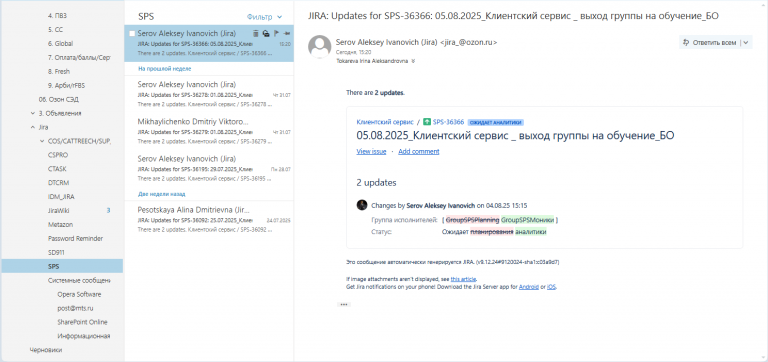This screenshot has width=768, height=362.
Task: Open the 'this article' link
Action: 463,279
